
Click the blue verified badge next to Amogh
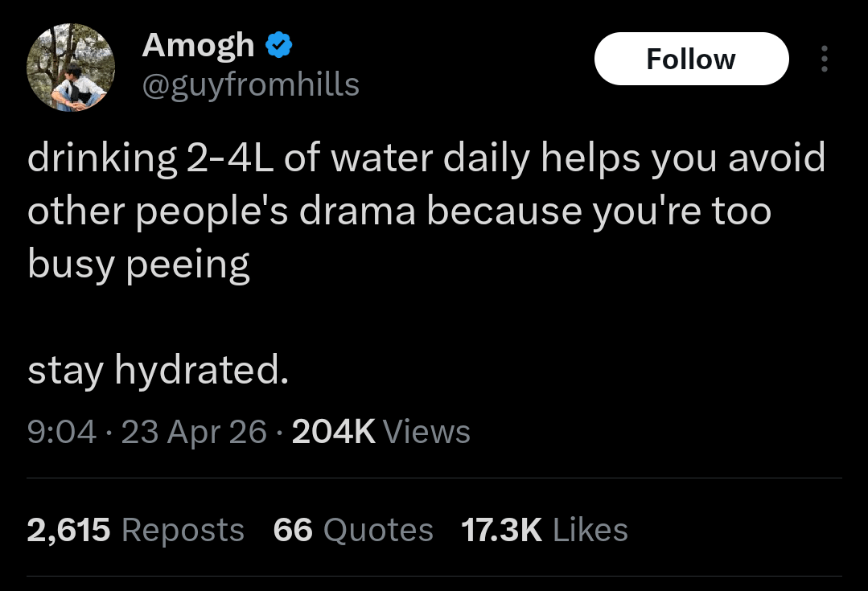pos(278,46)
